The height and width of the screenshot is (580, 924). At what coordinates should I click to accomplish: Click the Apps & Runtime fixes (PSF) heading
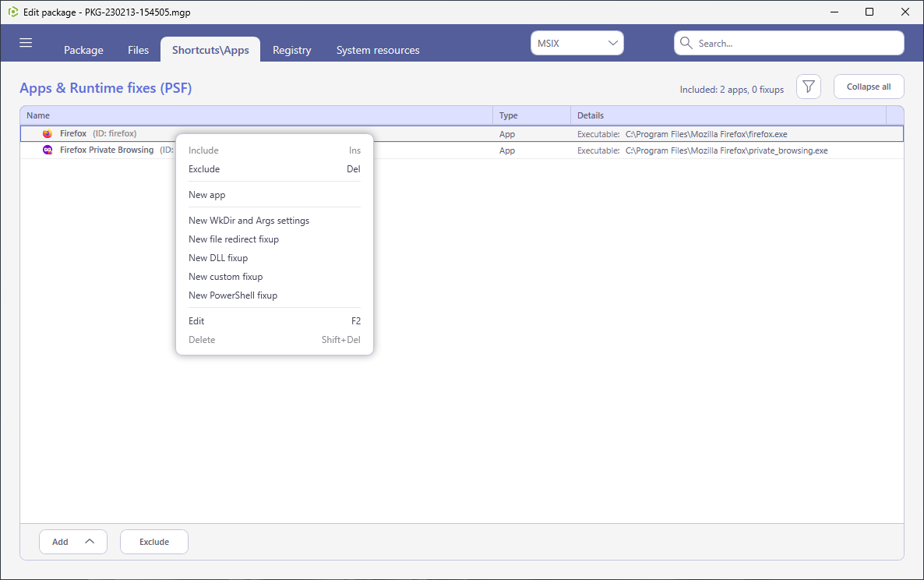pyautogui.click(x=106, y=88)
